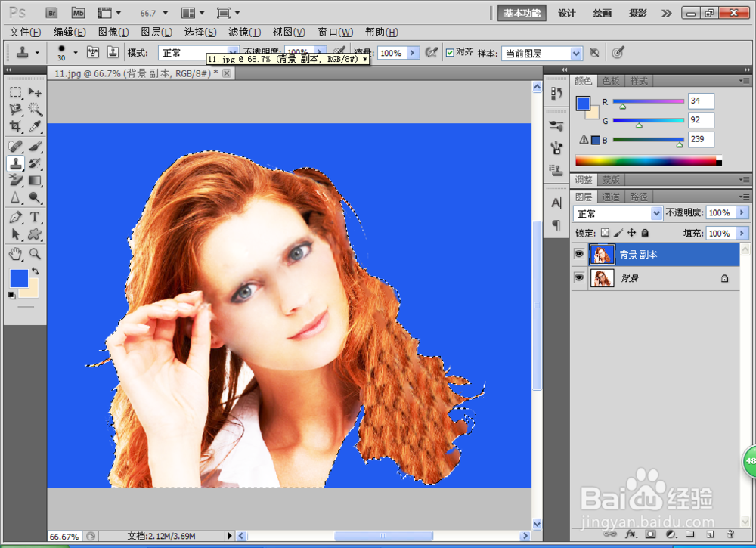Select the History Brush tool
The image size is (756, 548).
(x=35, y=163)
